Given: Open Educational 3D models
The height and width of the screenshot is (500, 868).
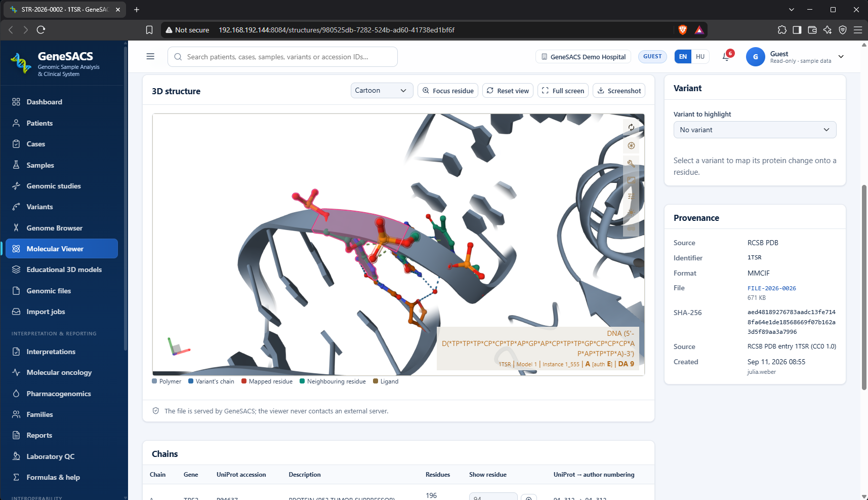Looking at the screenshot, I should (x=62, y=270).
